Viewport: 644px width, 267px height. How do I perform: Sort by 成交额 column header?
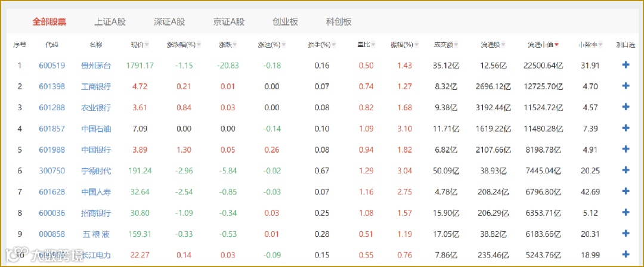pos(445,45)
